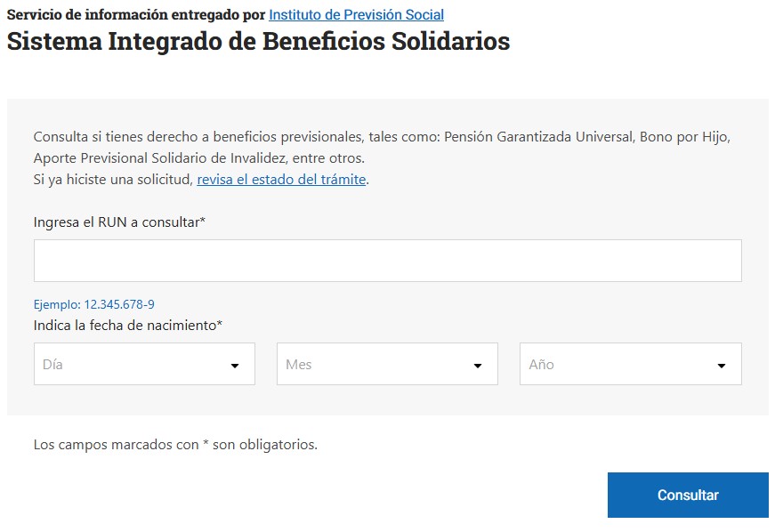The height and width of the screenshot is (532, 775).
Task: Click the 'Ingresa el RUN a consultar' label
Action: click(119, 222)
